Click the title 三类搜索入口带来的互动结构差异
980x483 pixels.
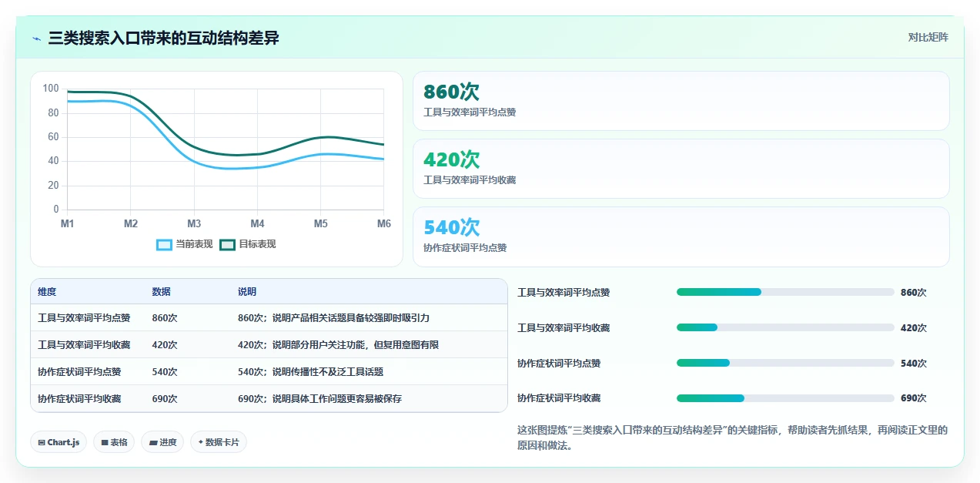tap(163, 38)
